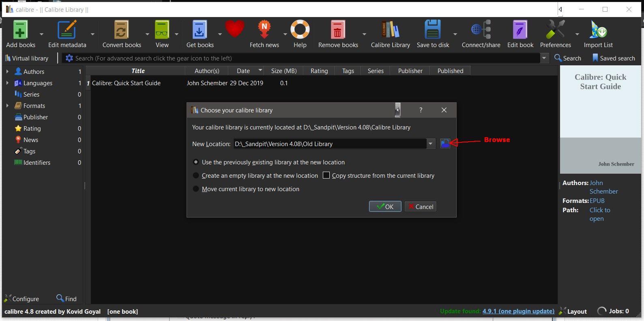Open Fetch news icon
The height and width of the screenshot is (321, 644).
pos(264,30)
